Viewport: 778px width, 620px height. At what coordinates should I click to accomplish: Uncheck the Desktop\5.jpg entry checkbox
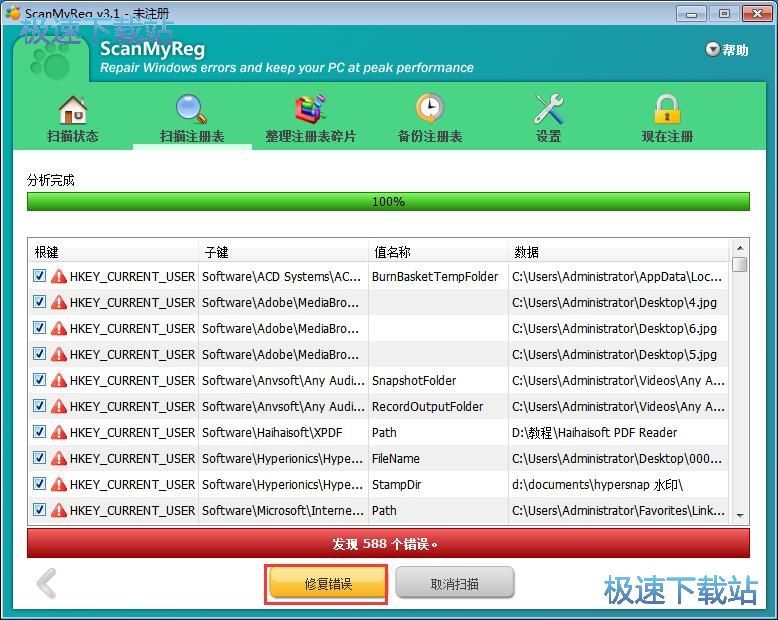click(39, 354)
